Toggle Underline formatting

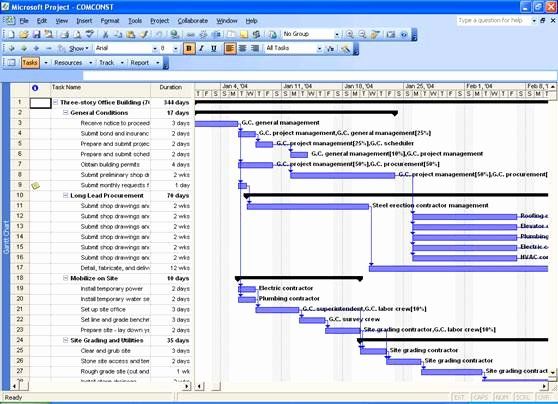click(x=214, y=48)
